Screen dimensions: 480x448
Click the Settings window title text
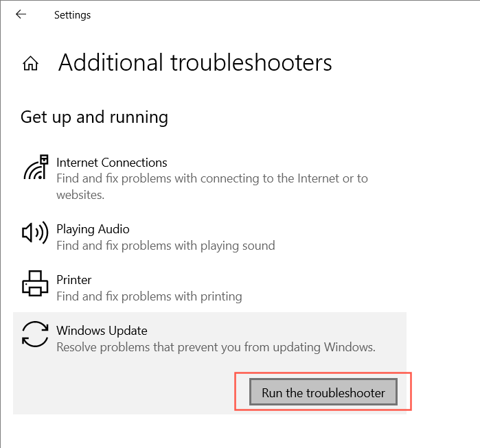(x=72, y=14)
